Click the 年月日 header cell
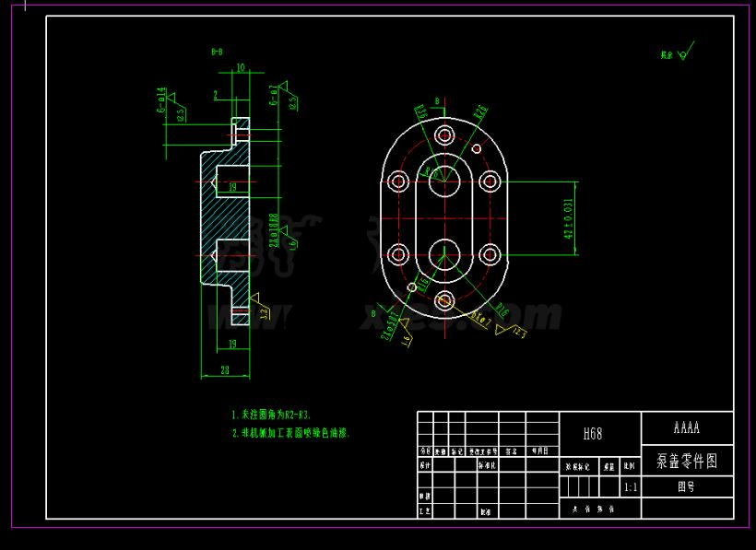Screen dimensions: 756x550 [x=540, y=451]
